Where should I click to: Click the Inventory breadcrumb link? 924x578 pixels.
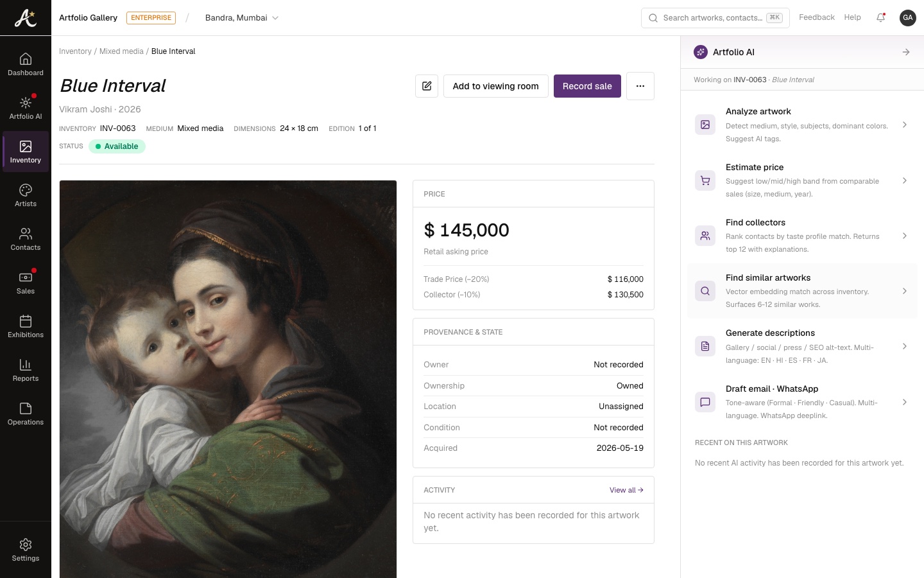pos(75,51)
